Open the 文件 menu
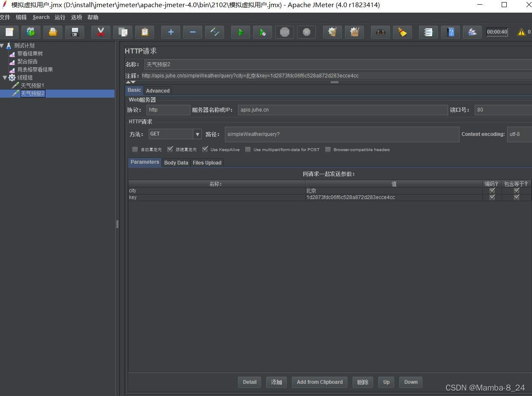Screen dimensions: 532x396 coord(5,17)
